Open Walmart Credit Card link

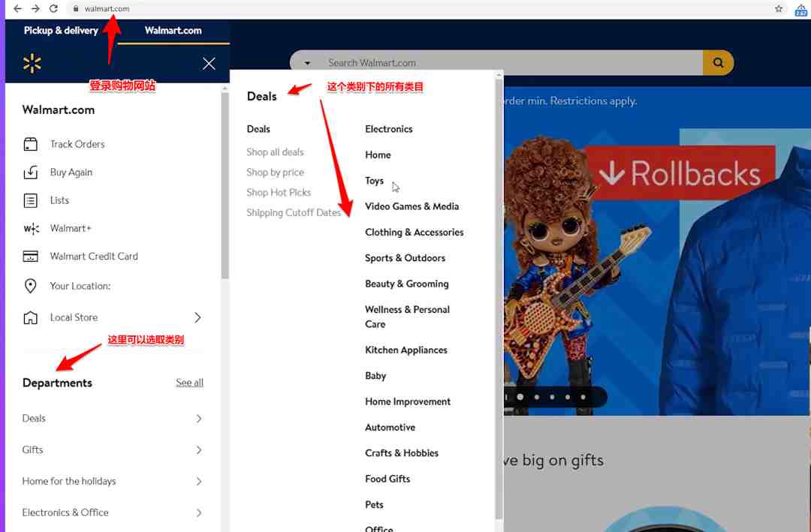click(94, 257)
